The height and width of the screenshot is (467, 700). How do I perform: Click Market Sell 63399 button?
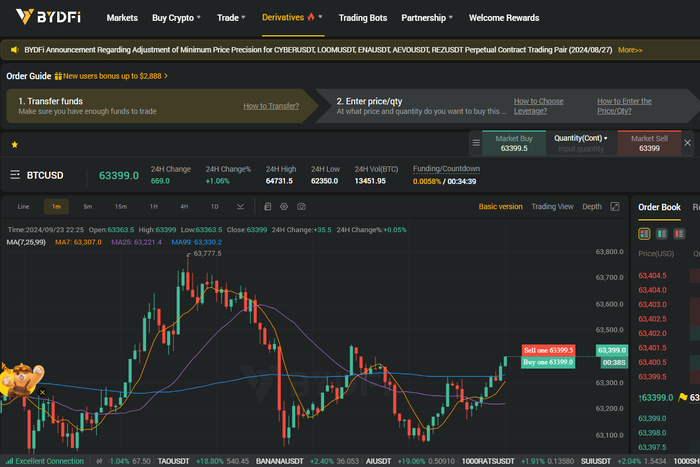(x=649, y=143)
